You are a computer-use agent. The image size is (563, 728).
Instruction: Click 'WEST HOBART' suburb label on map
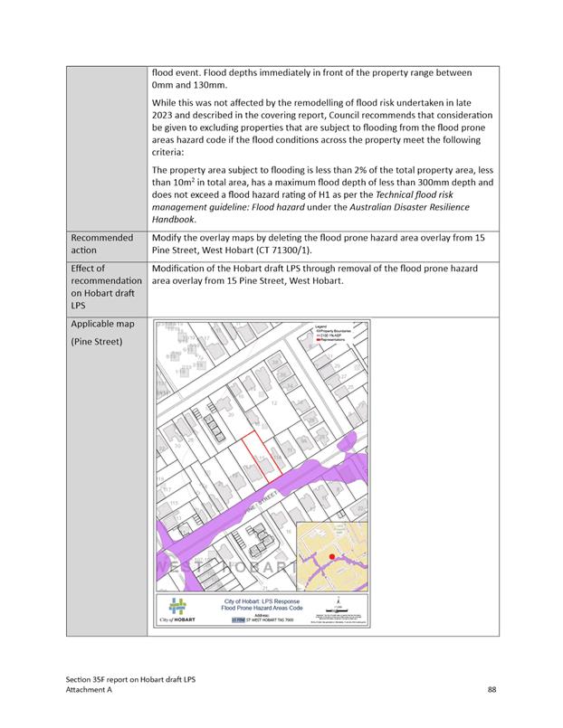pyautogui.click(x=226, y=567)
